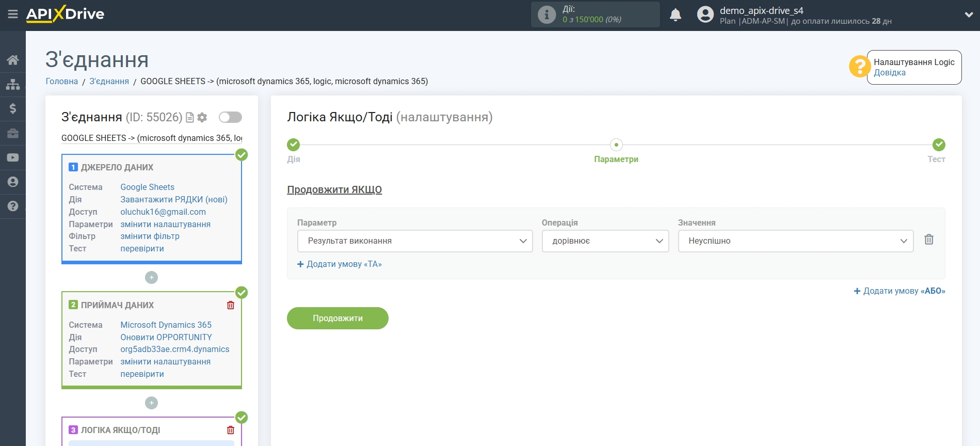Click the connection name field
Viewport: 980px width, 446px height.
click(152, 138)
